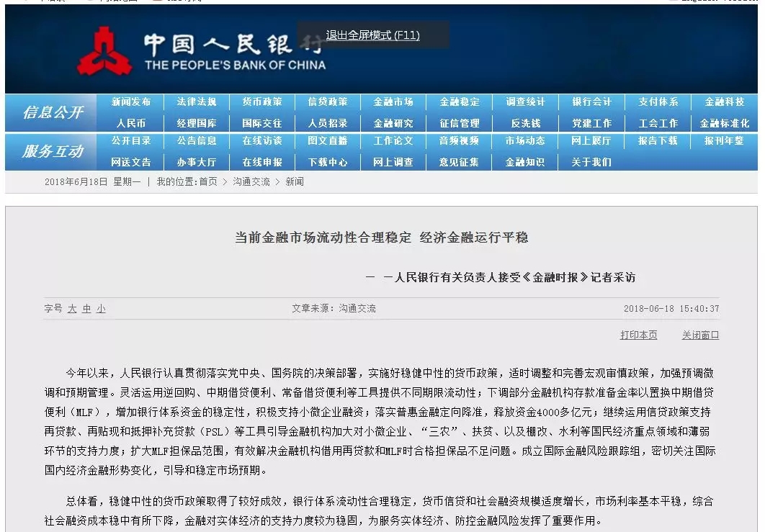
Task: Open the 金融标准化 page
Action: pos(725,123)
